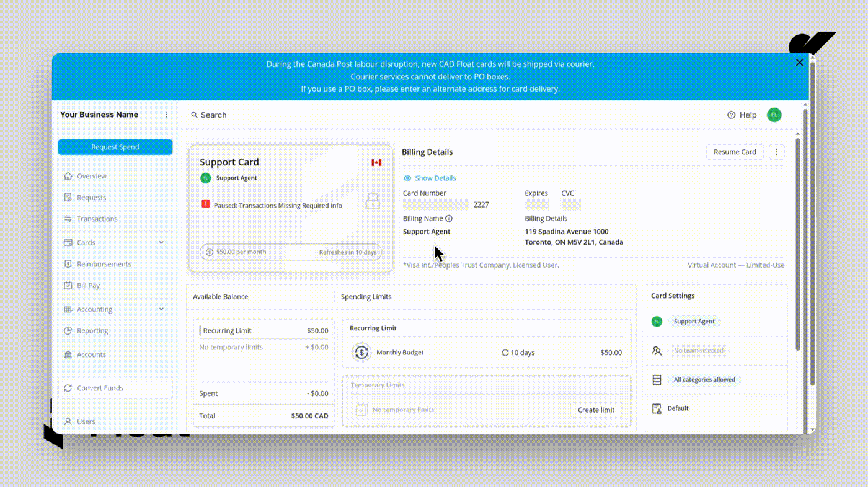Viewport: 868px width, 487px height.
Task: Open card options three-dot menu beside Resume Card
Action: (776, 152)
